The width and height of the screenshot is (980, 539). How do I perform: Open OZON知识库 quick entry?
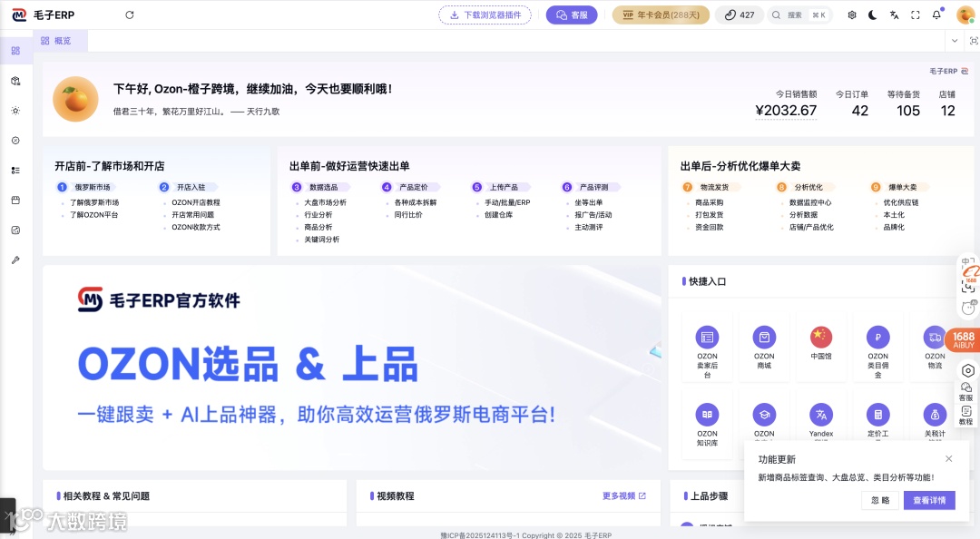click(x=707, y=424)
